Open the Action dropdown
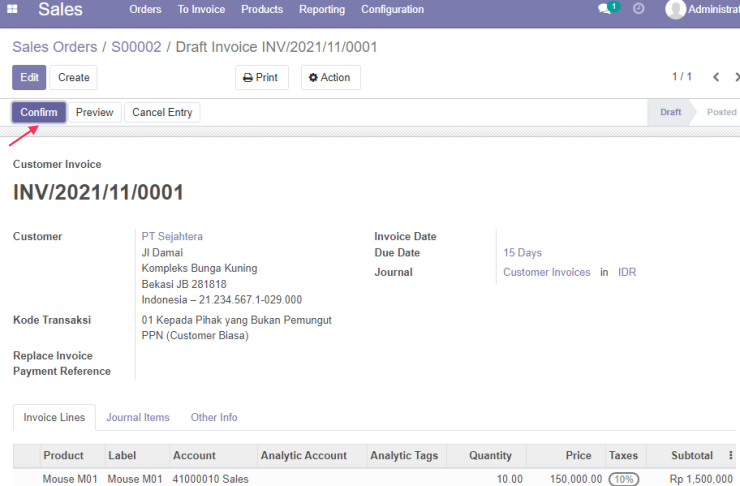This screenshot has height=486, width=740. tap(330, 77)
